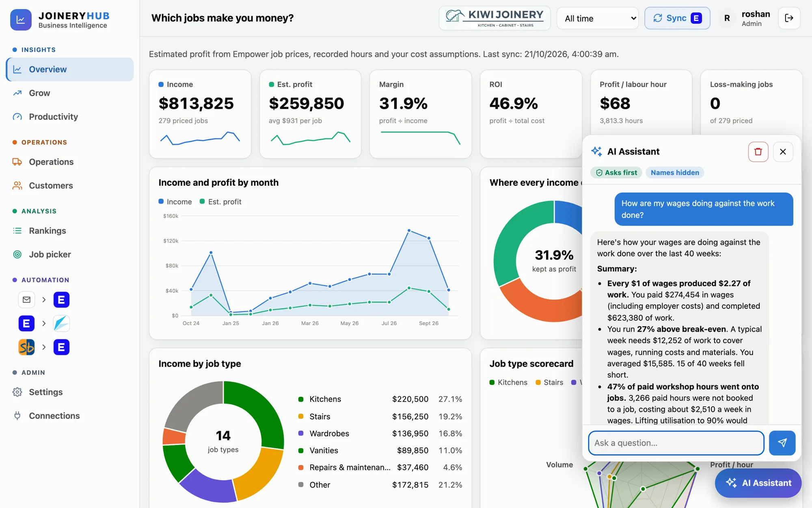Viewport: 812px width, 508px height.
Task: Click the Wardrobes colour dot in the job type list
Action: click(301, 433)
